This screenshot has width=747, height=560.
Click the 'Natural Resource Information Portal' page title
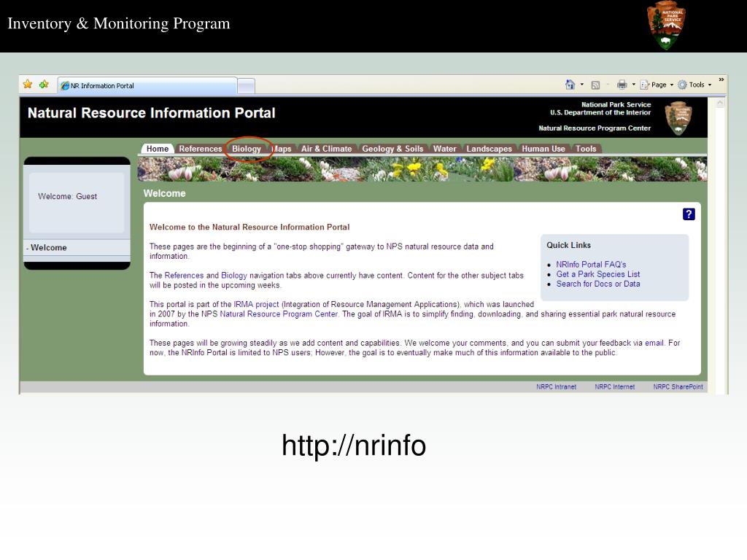152,113
